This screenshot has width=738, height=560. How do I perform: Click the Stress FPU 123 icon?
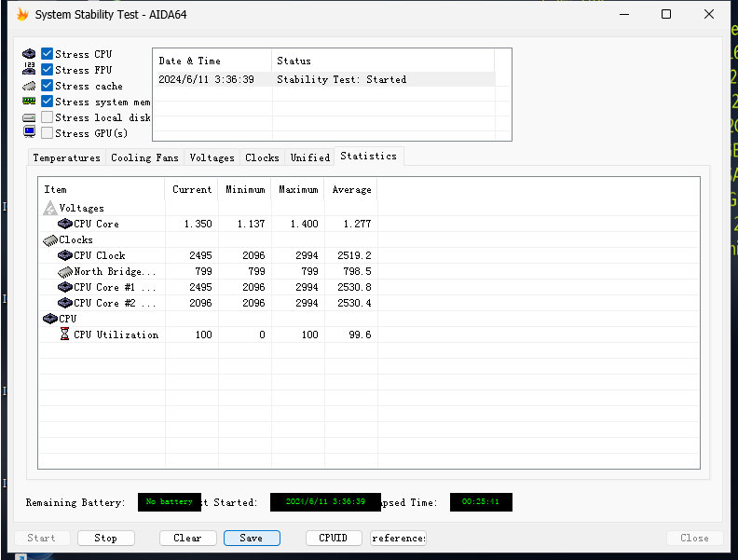[x=29, y=69]
